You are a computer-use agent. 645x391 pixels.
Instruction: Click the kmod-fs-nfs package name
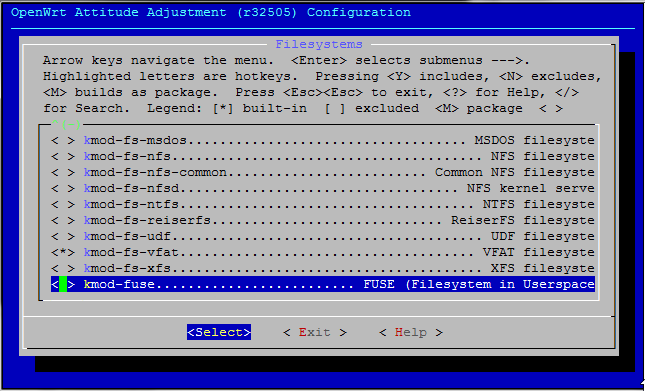[127, 157]
